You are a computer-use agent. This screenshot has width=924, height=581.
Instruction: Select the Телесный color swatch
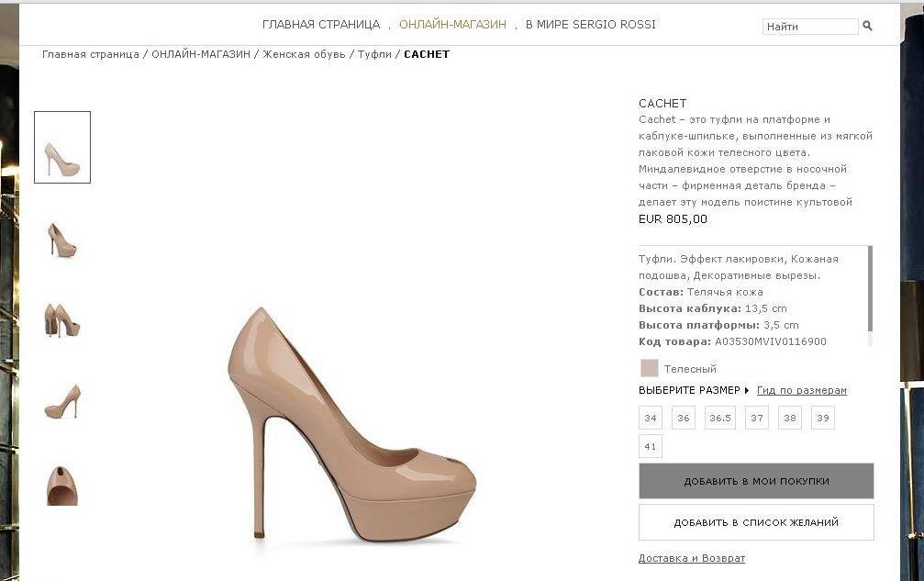[x=650, y=368]
